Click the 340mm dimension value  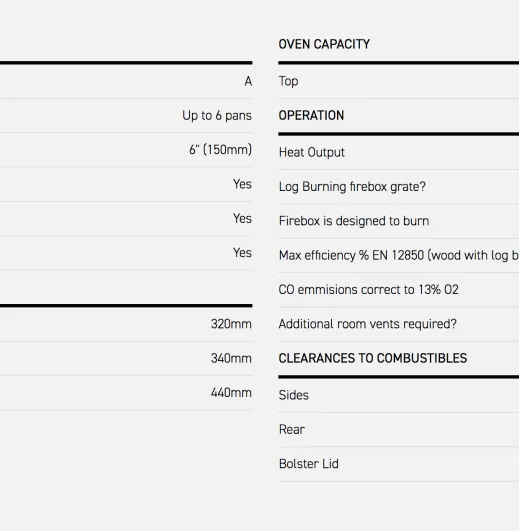[231, 358]
